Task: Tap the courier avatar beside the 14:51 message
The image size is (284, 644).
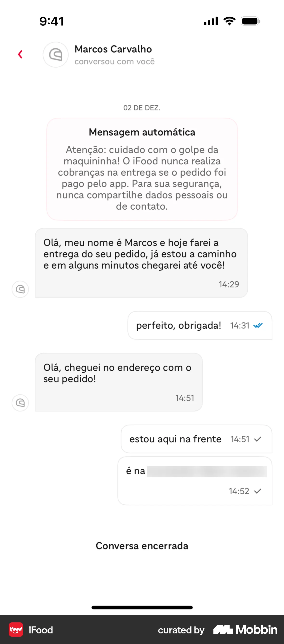Action: click(x=20, y=403)
